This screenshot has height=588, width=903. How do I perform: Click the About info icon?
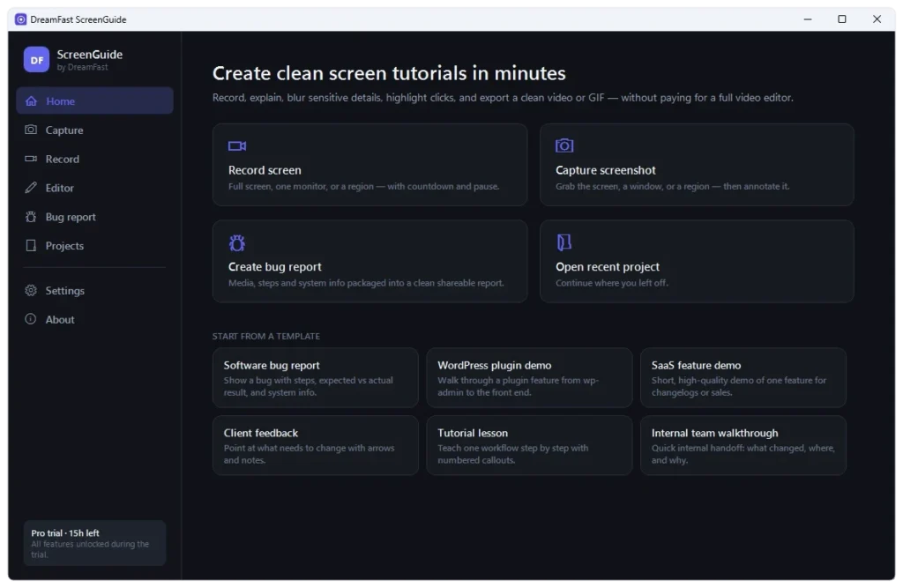(31, 319)
